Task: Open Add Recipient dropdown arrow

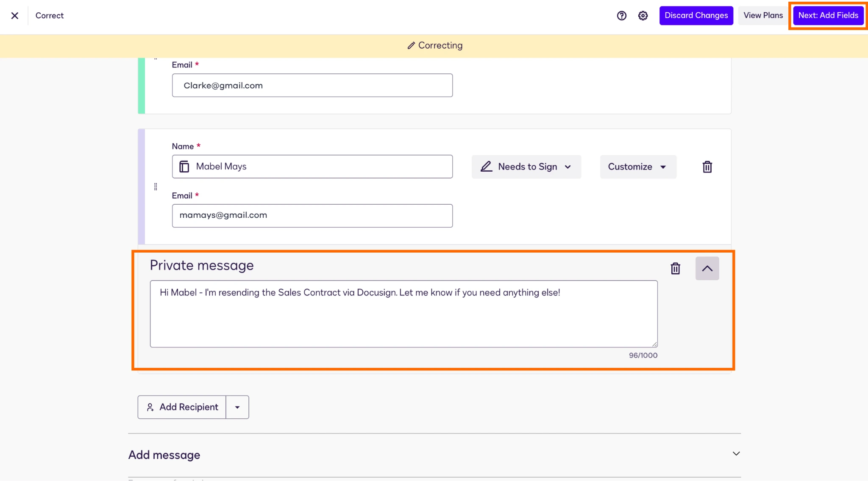Action: 237,407
